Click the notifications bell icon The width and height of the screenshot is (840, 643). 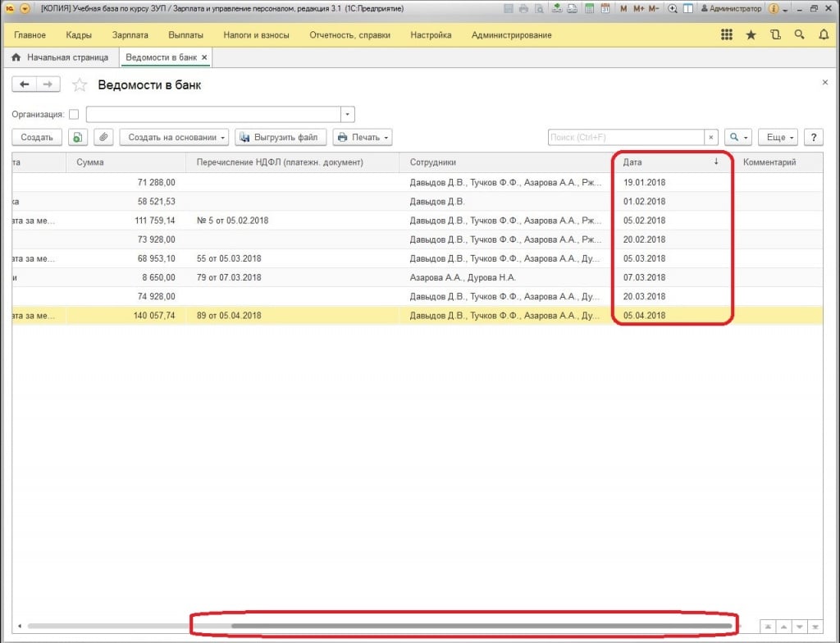coord(824,35)
